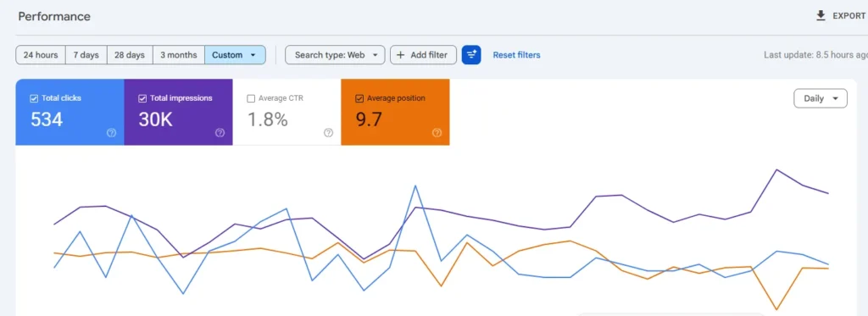Click the EXPORT button label

(x=849, y=16)
